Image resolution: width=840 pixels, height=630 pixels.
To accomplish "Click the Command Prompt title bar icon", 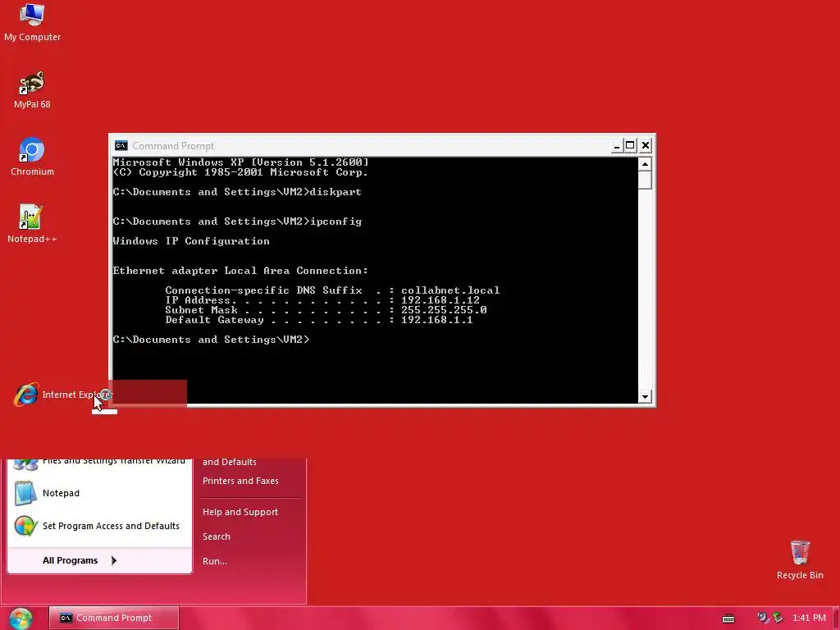I will click(x=121, y=146).
